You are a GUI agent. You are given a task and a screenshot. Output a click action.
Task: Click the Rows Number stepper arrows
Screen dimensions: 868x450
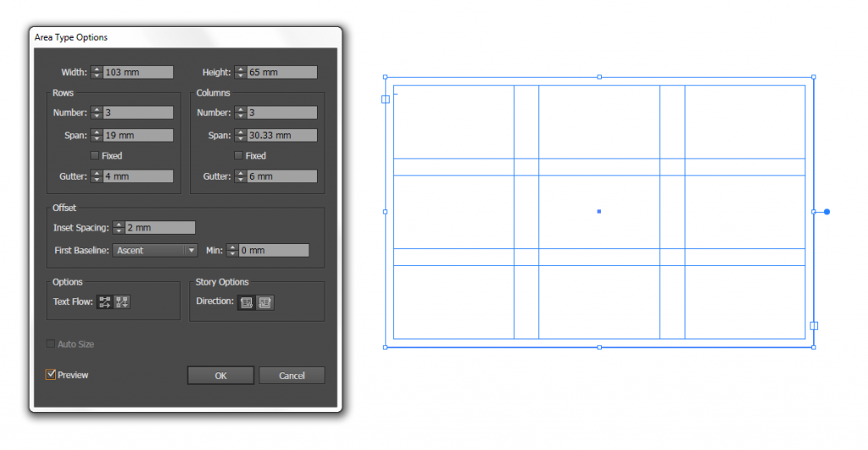click(x=97, y=113)
